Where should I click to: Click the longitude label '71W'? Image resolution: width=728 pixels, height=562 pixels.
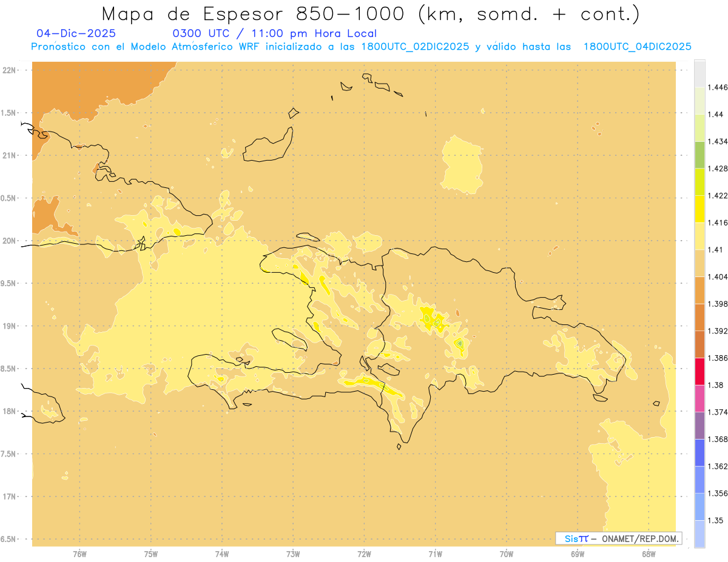click(435, 554)
